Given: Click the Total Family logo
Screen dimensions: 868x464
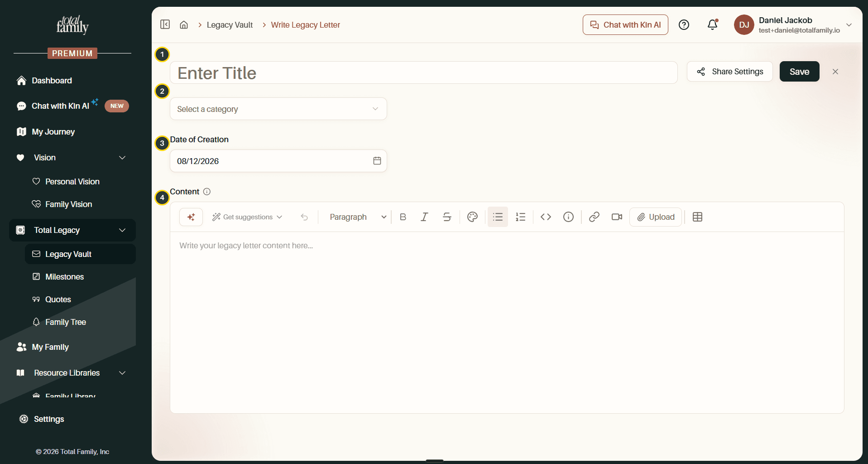Looking at the screenshot, I should click(72, 25).
